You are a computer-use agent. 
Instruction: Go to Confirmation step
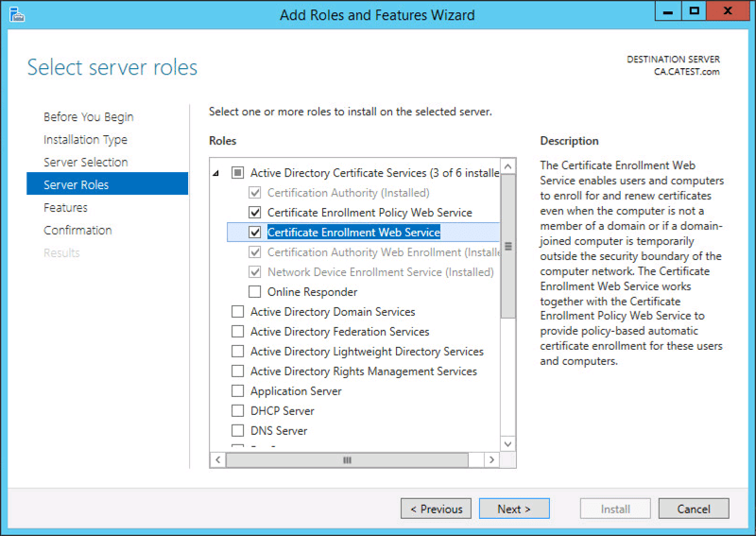click(77, 230)
